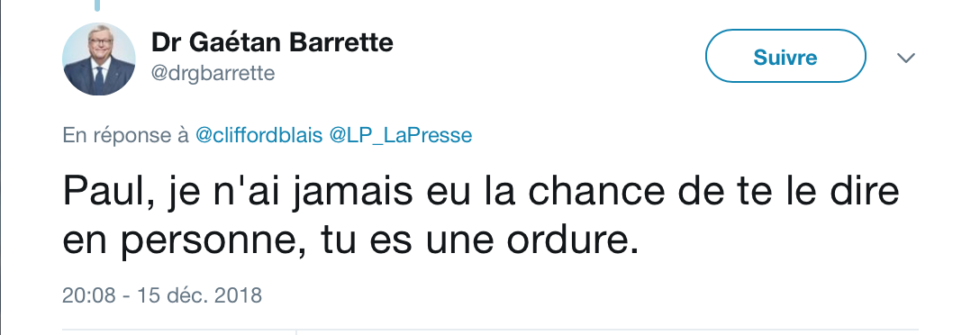Click the '15 déc. 2018' date text
This screenshot has height=335, width=980.
[x=200, y=295]
